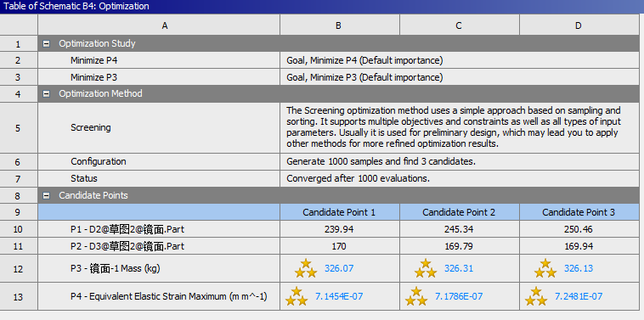Click the 326.07 mass value link
This screenshot has width=644, height=320.
pyautogui.click(x=339, y=268)
